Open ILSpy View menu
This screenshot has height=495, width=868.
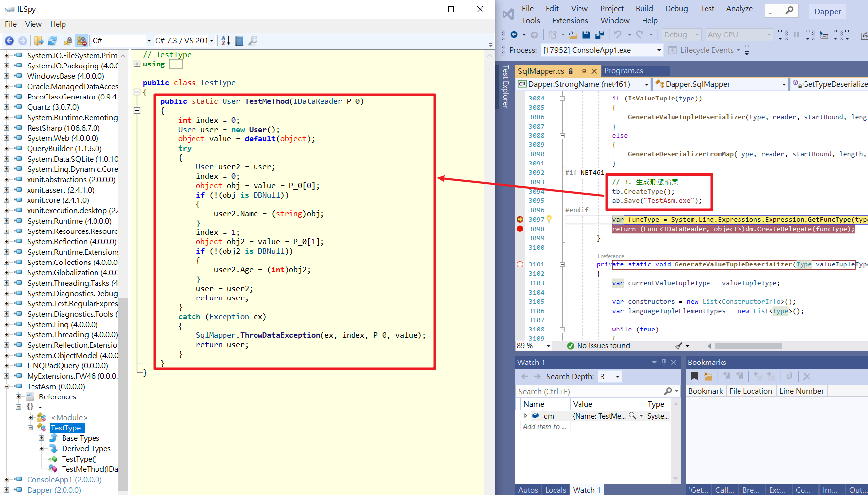[x=33, y=24]
